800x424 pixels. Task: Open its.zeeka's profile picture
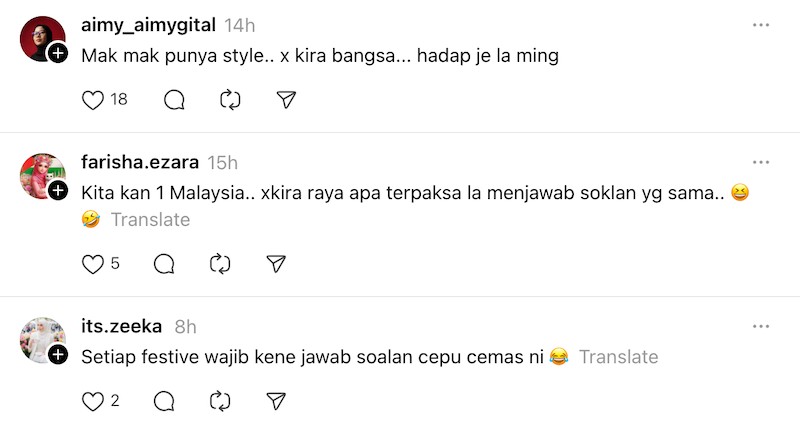click(41, 338)
